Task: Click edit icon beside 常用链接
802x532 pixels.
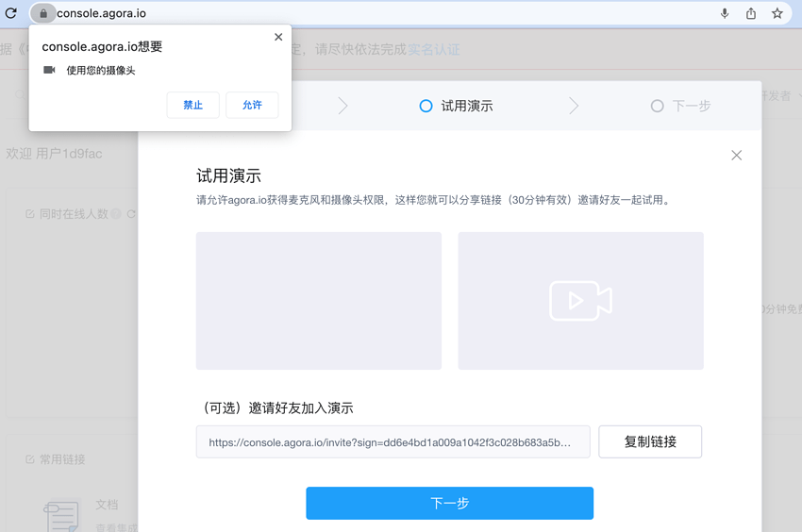Action: tap(29, 459)
